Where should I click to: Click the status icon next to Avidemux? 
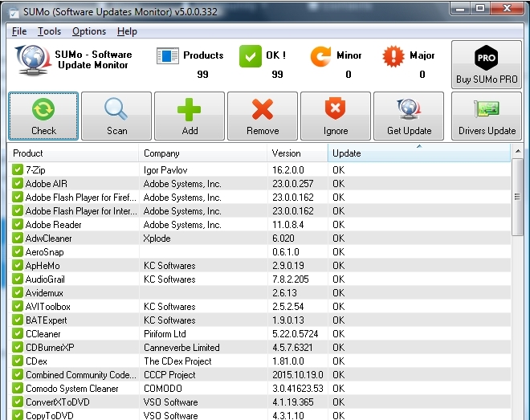(x=18, y=292)
